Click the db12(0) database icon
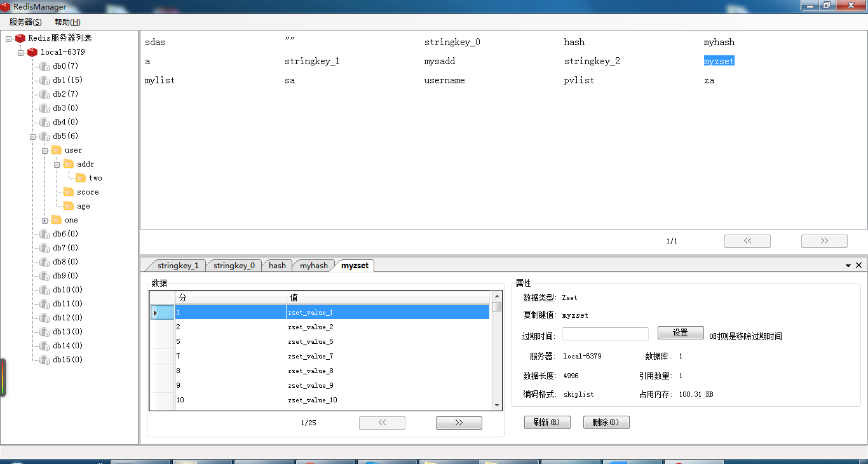Viewport: 868px width, 464px height. click(44, 318)
